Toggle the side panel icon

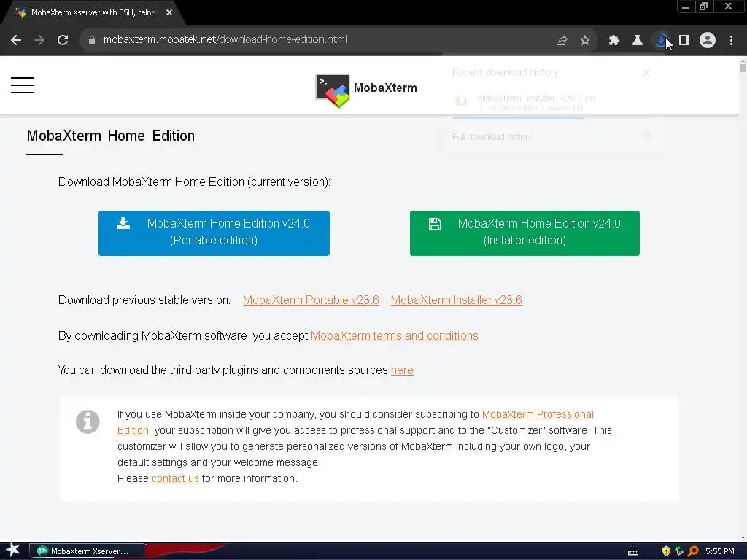click(x=684, y=41)
